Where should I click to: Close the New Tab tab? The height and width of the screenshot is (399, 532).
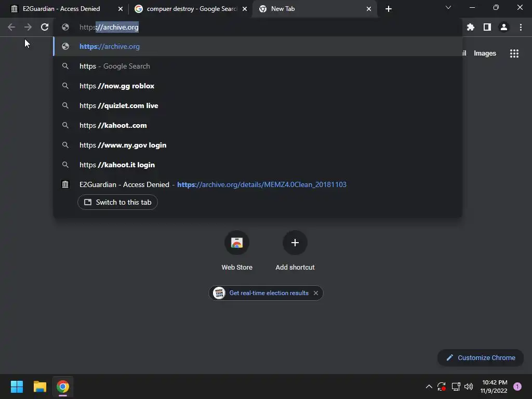click(x=369, y=9)
